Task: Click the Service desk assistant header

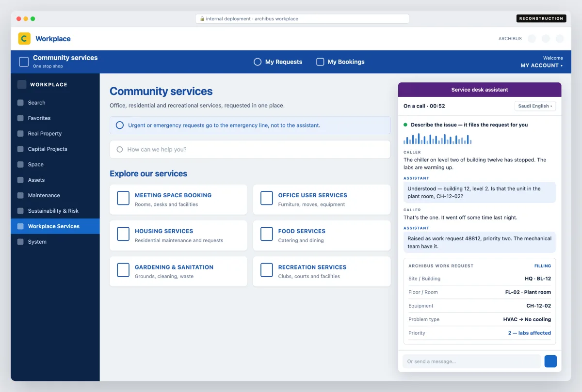Action: [480, 90]
